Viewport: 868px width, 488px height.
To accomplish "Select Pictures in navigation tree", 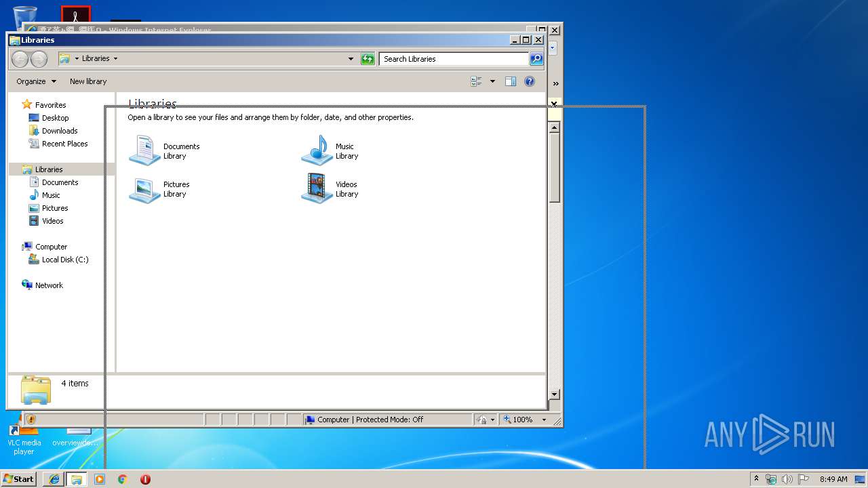I will tap(55, 208).
